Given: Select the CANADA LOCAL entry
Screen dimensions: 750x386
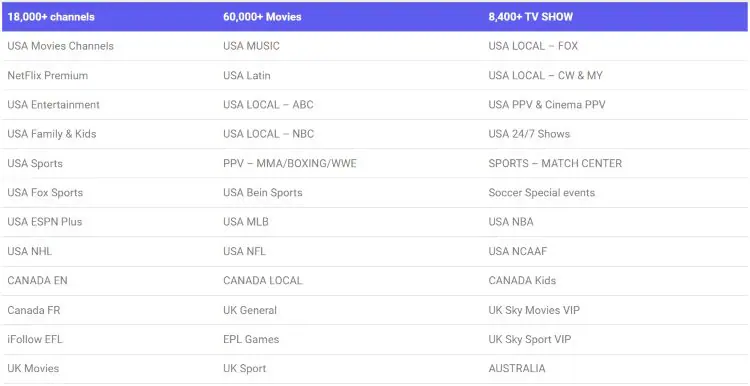Looking at the screenshot, I should point(263,281).
